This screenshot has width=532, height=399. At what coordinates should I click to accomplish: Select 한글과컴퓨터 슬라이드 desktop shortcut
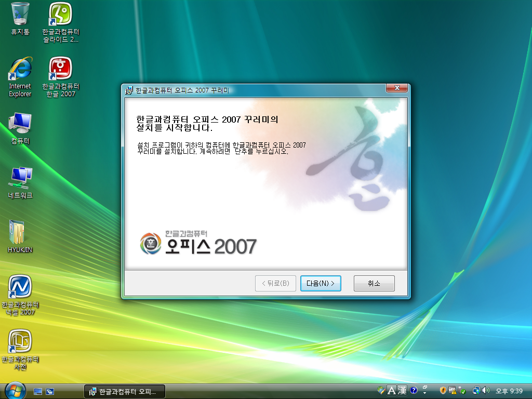click(61, 22)
